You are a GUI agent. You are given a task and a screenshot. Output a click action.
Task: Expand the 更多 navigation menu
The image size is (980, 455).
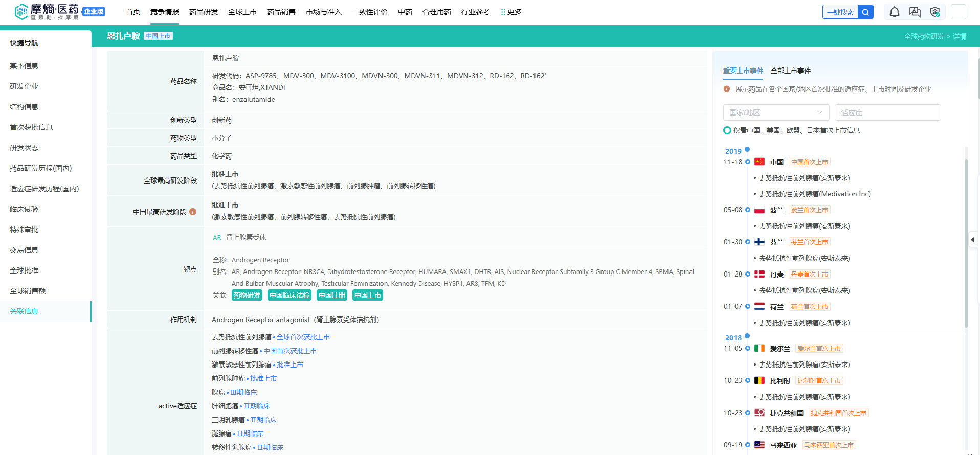coord(511,12)
